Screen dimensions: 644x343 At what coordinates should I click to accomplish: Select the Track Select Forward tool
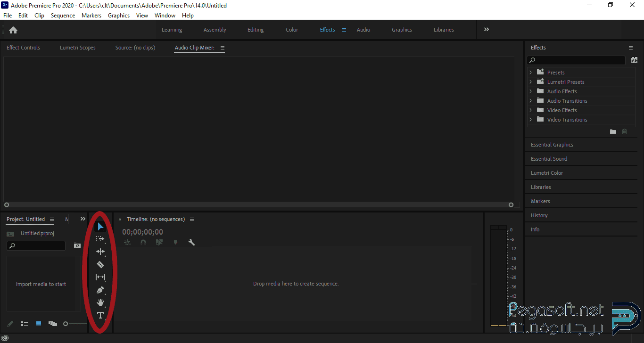(100, 239)
